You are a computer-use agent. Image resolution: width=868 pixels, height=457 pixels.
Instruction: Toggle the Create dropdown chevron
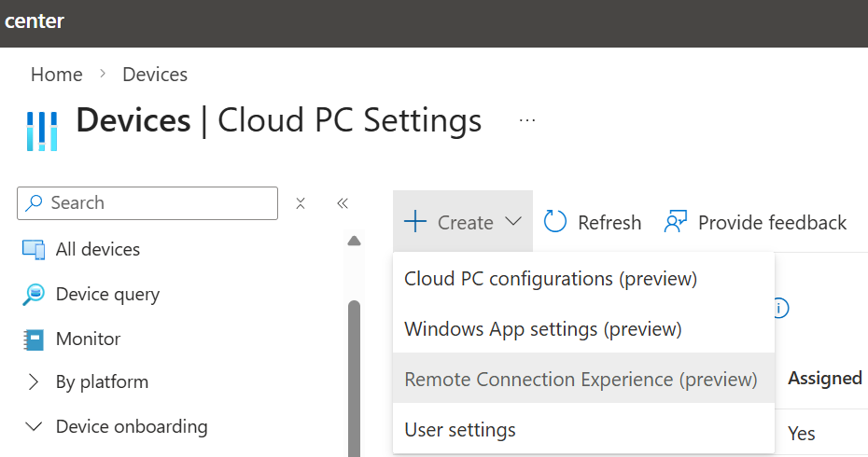(512, 222)
